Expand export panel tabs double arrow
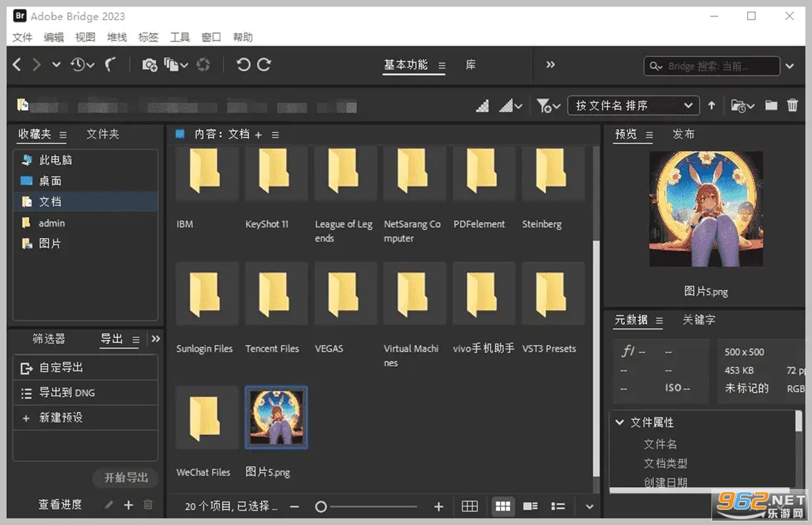 point(155,339)
